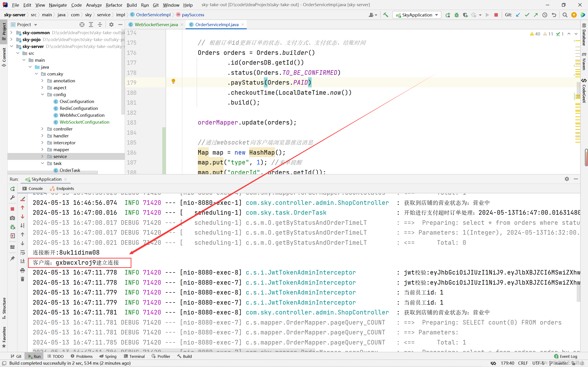Toggle the Project tool window sidebar button

pyautogui.click(x=4, y=32)
